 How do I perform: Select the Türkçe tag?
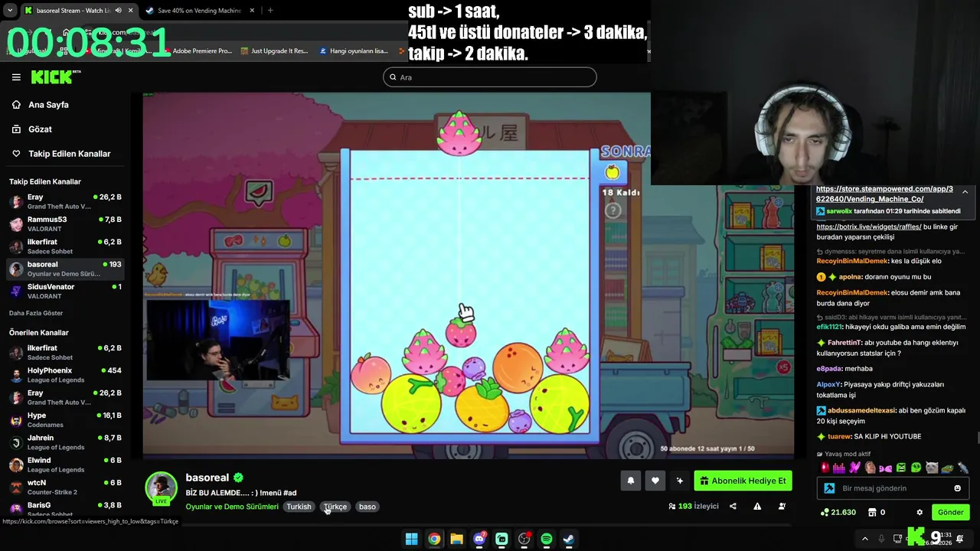[x=335, y=507]
